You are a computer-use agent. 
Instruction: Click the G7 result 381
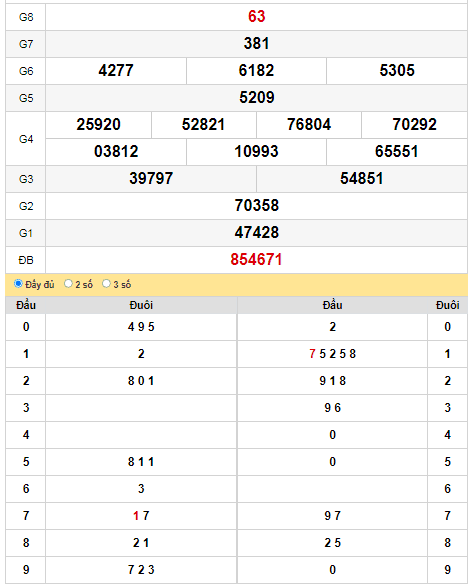click(x=256, y=43)
